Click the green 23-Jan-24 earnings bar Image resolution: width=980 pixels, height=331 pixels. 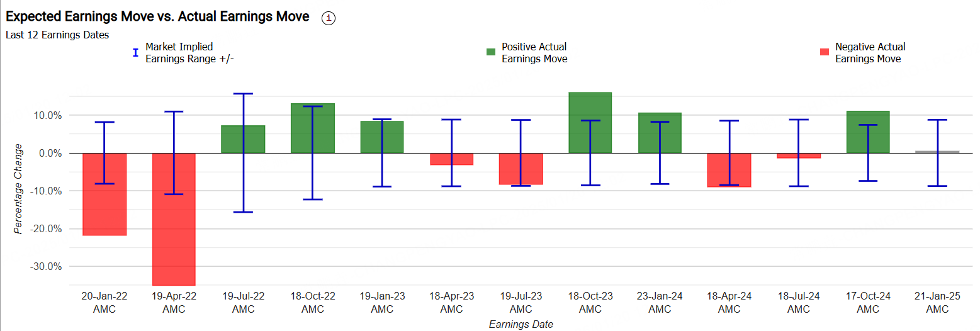click(x=669, y=133)
